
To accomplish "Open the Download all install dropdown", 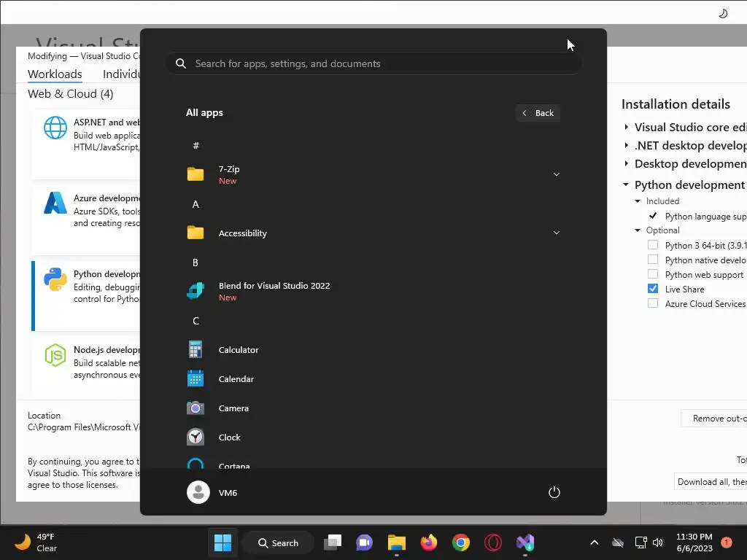I will pos(711,481).
